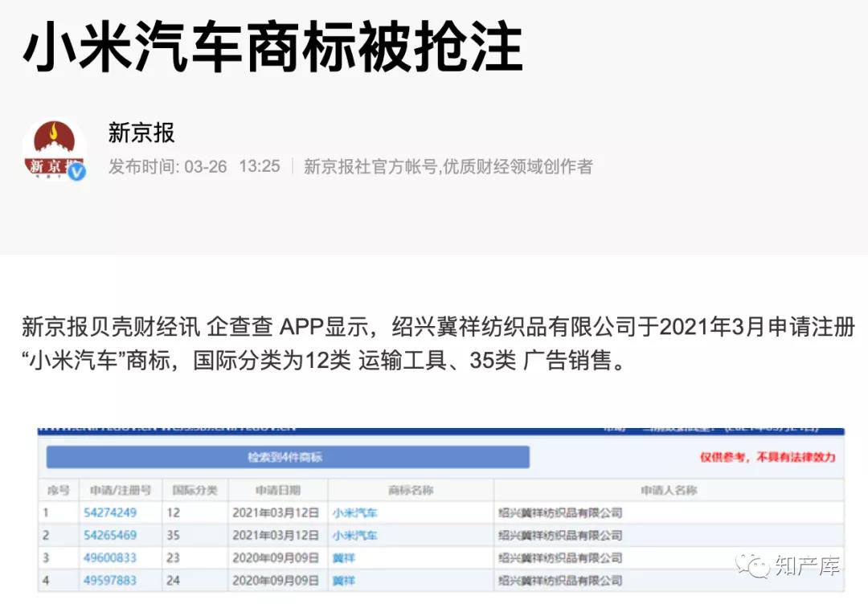The image size is (868, 604).
Task: Click 小米汽车 trademark in row 1
Action: coord(355,512)
